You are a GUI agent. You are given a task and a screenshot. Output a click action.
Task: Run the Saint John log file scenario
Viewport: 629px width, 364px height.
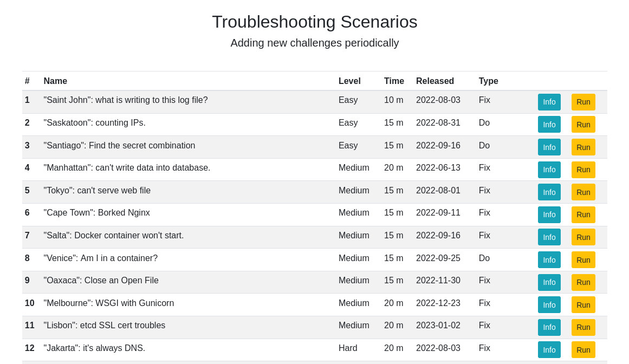click(x=583, y=102)
